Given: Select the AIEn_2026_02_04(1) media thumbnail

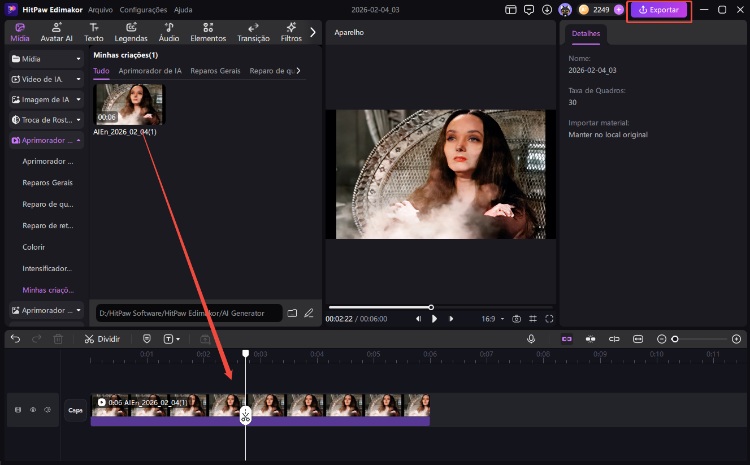Looking at the screenshot, I should [129, 104].
